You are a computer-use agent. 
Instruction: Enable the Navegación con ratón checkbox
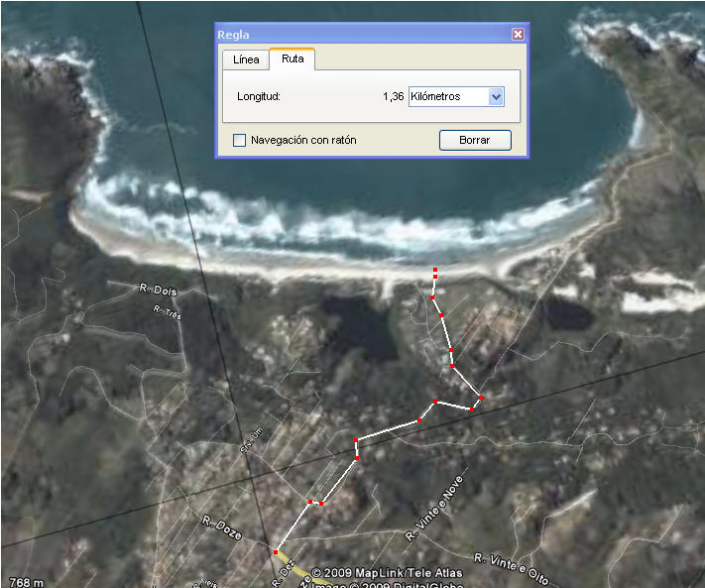[239, 141]
